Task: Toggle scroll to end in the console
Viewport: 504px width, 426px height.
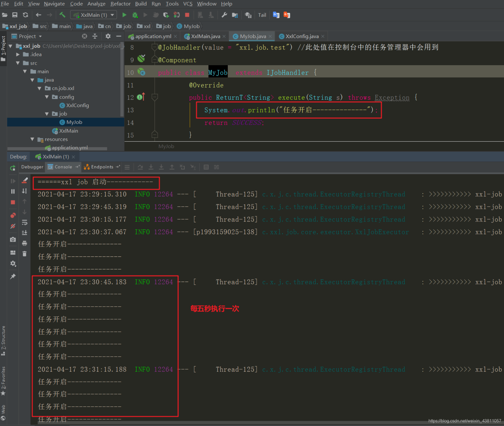Action: [x=25, y=232]
